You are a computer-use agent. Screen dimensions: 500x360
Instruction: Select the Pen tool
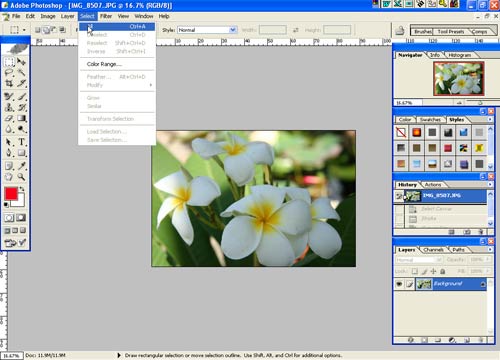point(9,153)
